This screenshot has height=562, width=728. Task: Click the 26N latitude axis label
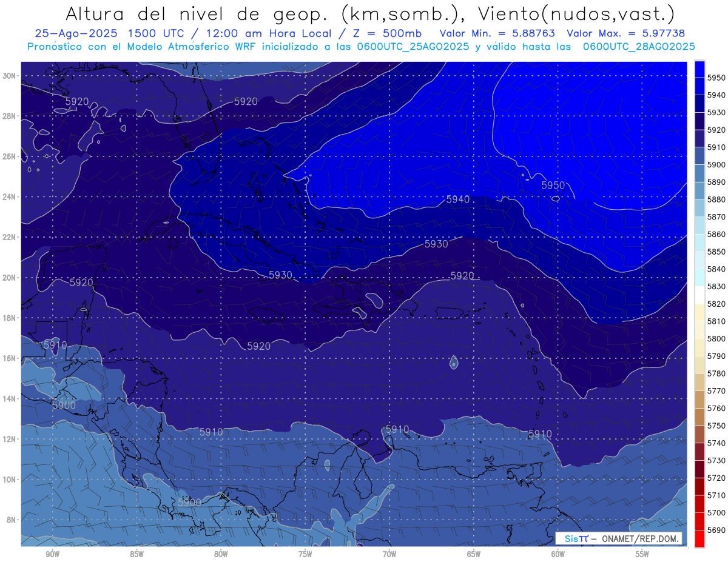click(9, 156)
